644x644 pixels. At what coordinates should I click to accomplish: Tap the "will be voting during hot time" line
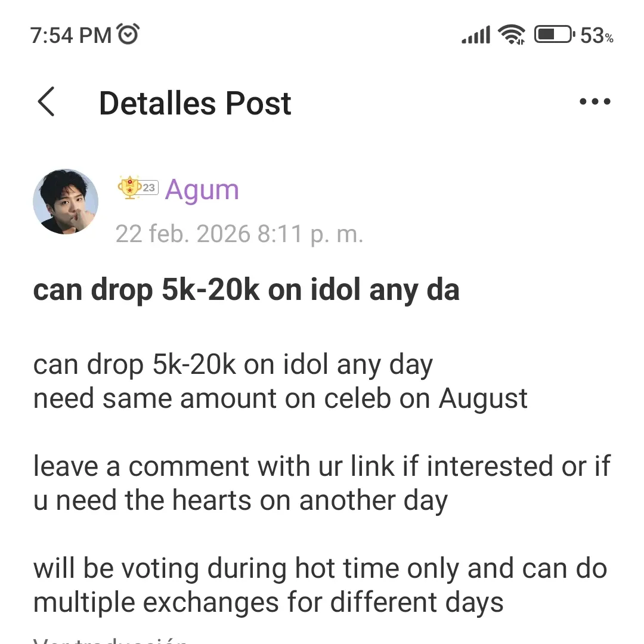click(320, 568)
